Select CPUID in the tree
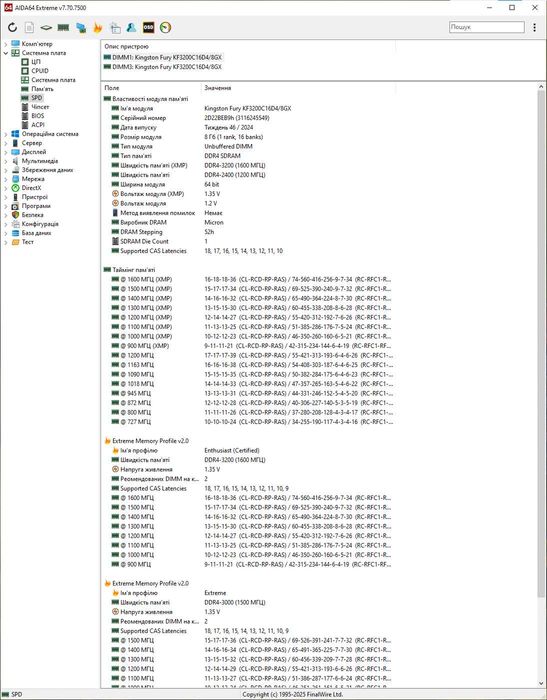Image resolution: width=547 pixels, height=700 pixels. click(40, 71)
